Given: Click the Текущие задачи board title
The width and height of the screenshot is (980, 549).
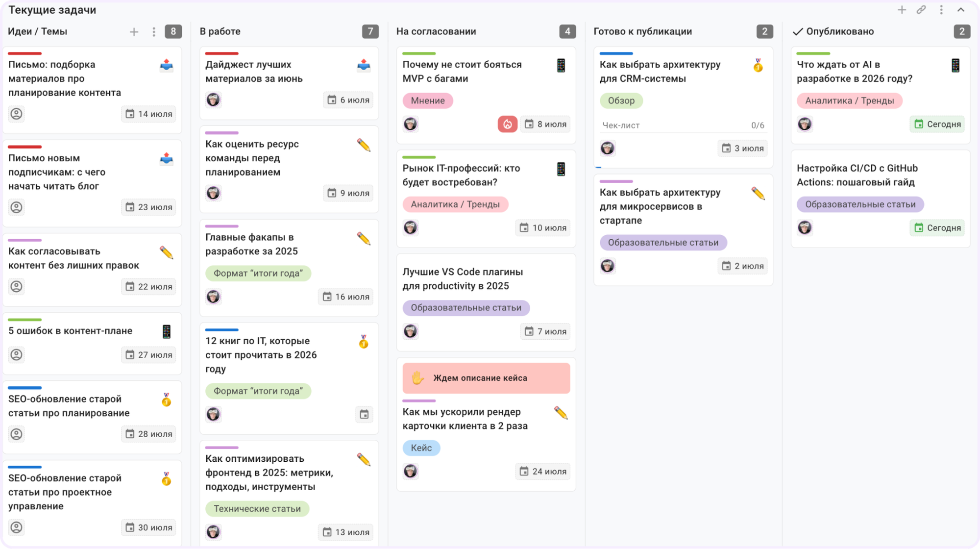Looking at the screenshot, I should [x=52, y=10].
